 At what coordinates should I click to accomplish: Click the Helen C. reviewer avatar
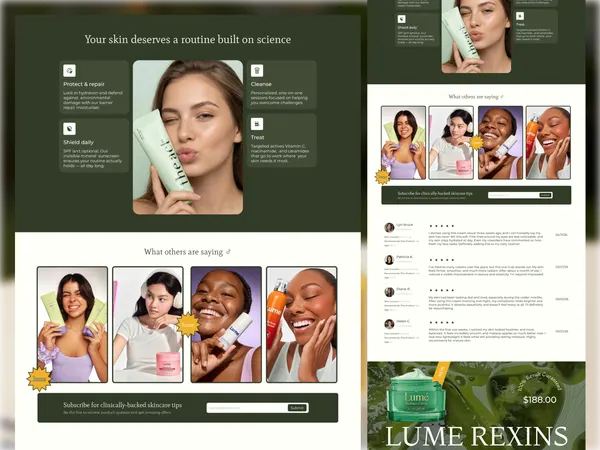389,324
